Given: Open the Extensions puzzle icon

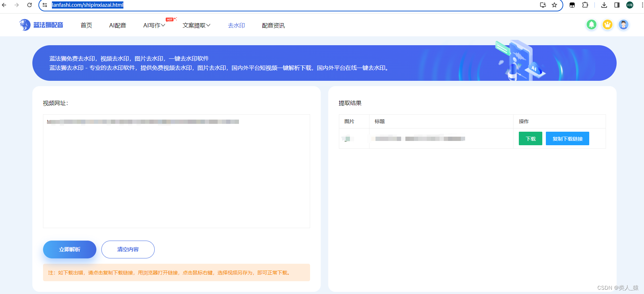Looking at the screenshot, I should [585, 5].
